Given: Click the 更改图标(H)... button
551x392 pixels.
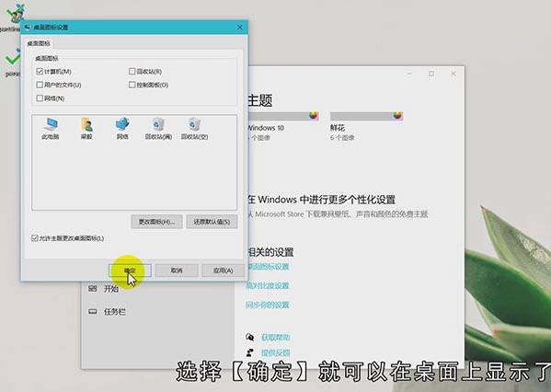Looking at the screenshot, I should coord(156,222).
